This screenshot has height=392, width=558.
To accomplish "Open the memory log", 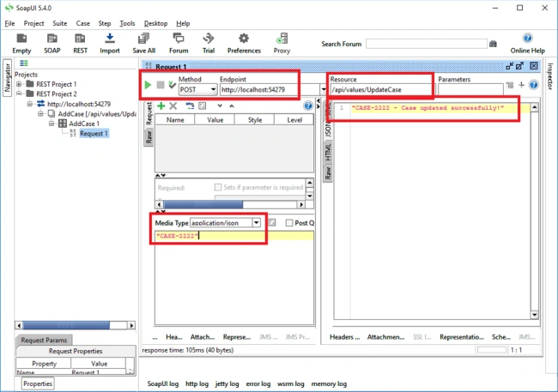I will tap(329, 383).
